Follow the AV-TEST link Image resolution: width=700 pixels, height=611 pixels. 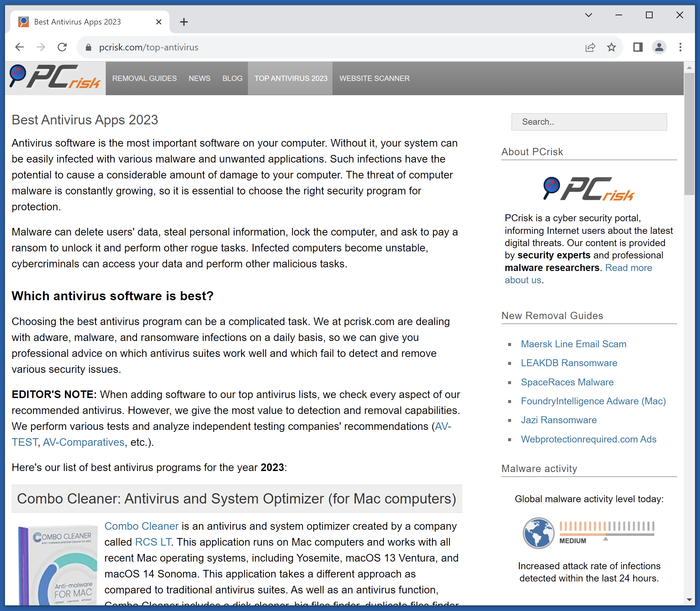point(443,426)
